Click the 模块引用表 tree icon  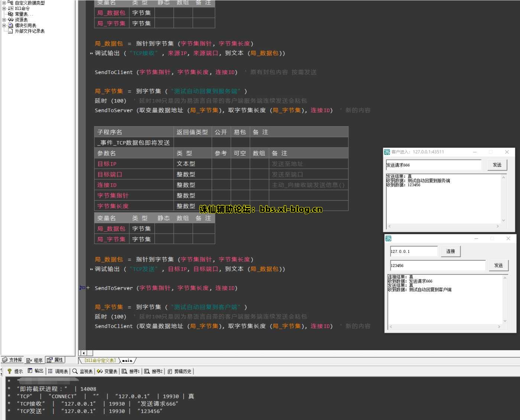(x=10, y=25)
